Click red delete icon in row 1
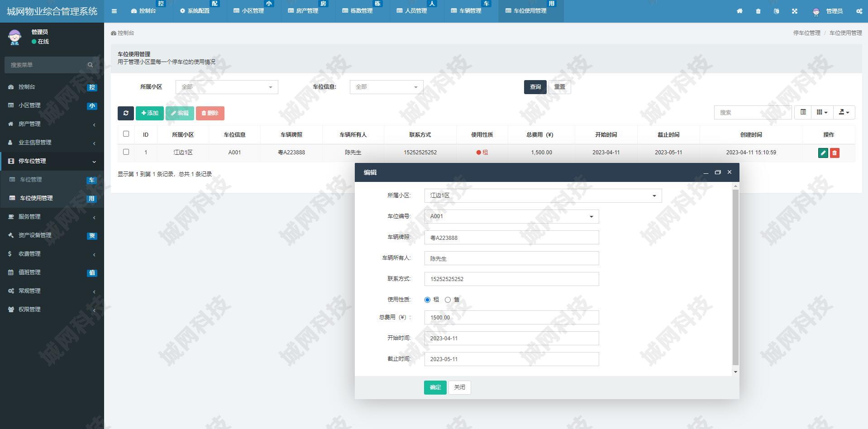The height and width of the screenshot is (429, 868). point(835,153)
